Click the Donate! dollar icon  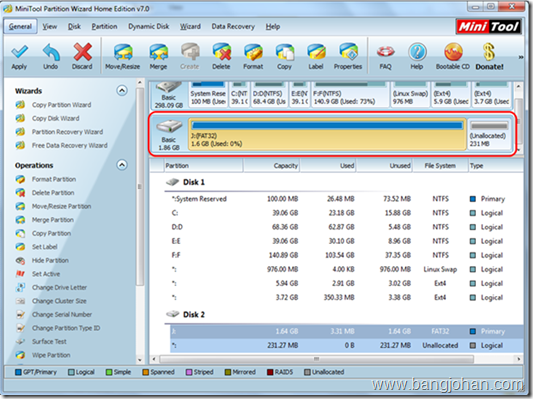489,52
